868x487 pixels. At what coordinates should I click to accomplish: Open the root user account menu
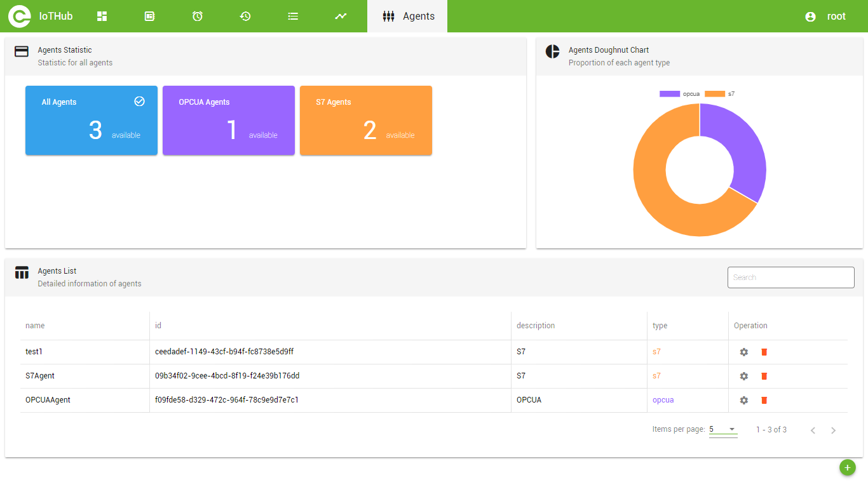point(825,17)
